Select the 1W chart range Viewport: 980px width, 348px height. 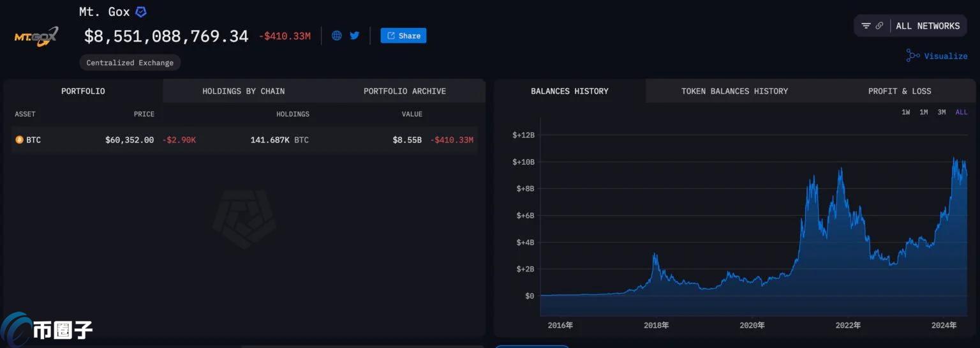905,112
